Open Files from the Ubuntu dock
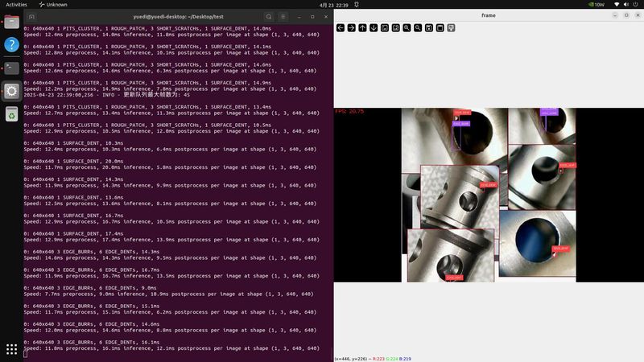This screenshot has width=644, height=362. point(11,22)
